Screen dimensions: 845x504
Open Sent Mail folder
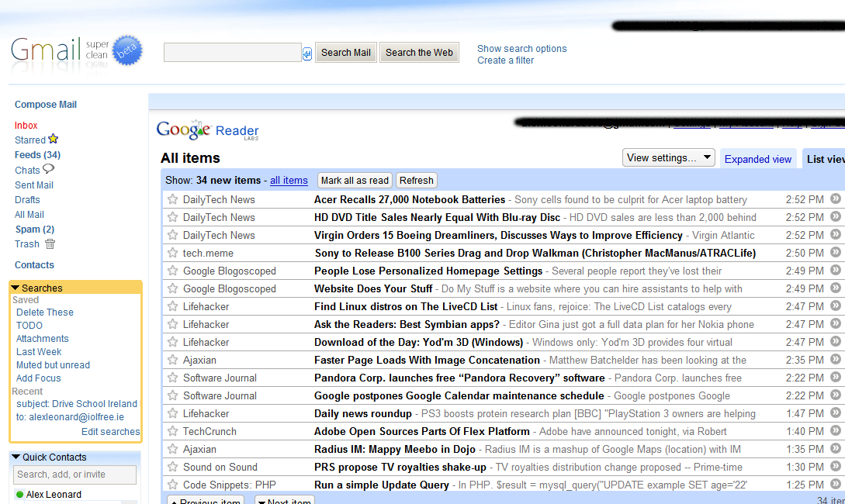click(34, 185)
